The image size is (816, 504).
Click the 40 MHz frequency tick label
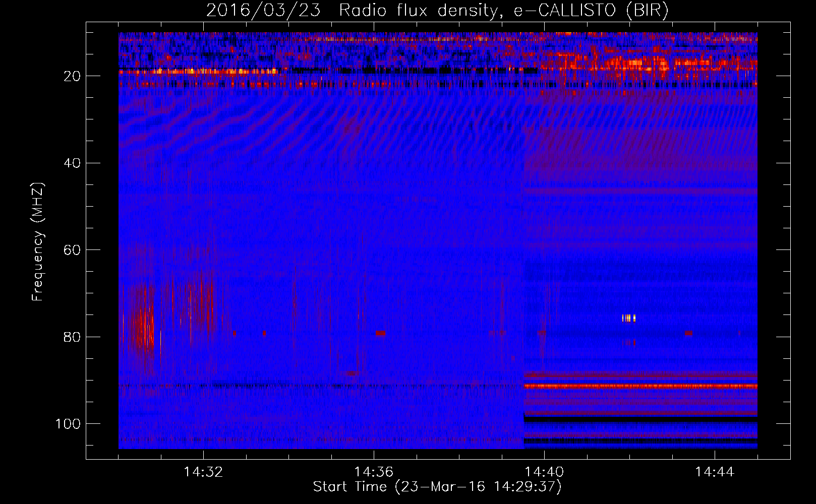coord(72,163)
